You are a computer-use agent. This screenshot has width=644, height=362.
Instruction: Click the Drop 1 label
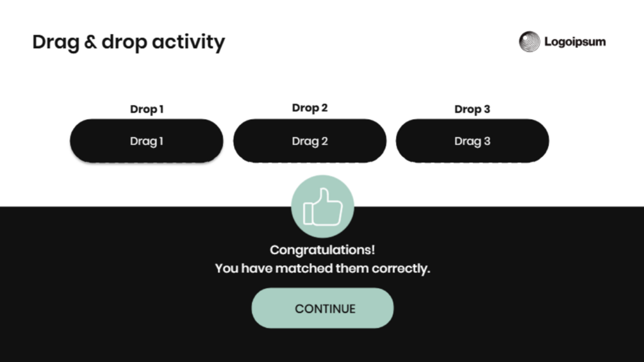click(x=147, y=109)
